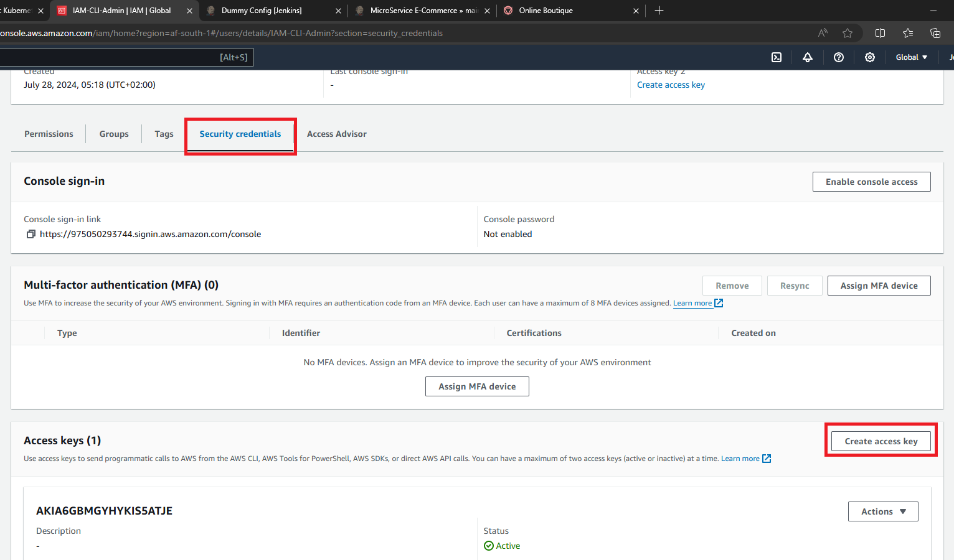Click the Type column header
The width and height of the screenshot is (954, 560).
tap(67, 333)
